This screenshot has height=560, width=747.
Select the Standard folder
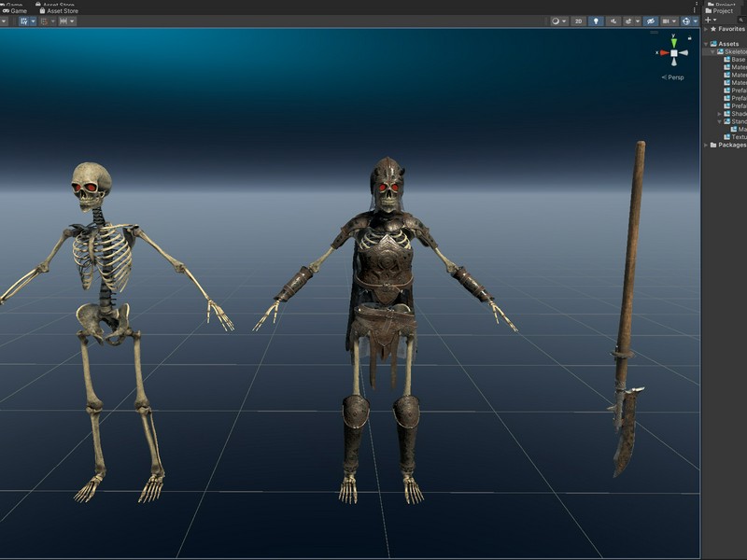[735, 121]
